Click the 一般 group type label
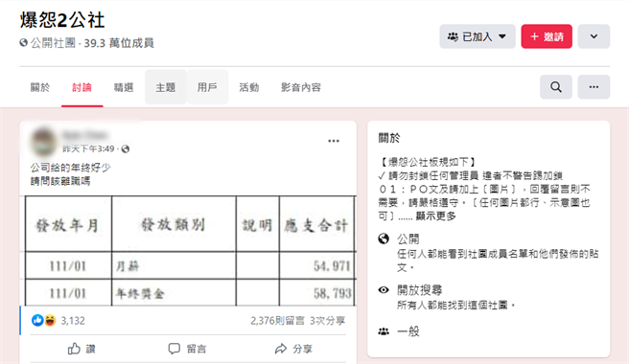This screenshot has height=364, width=629. pyautogui.click(x=408, y=331)
